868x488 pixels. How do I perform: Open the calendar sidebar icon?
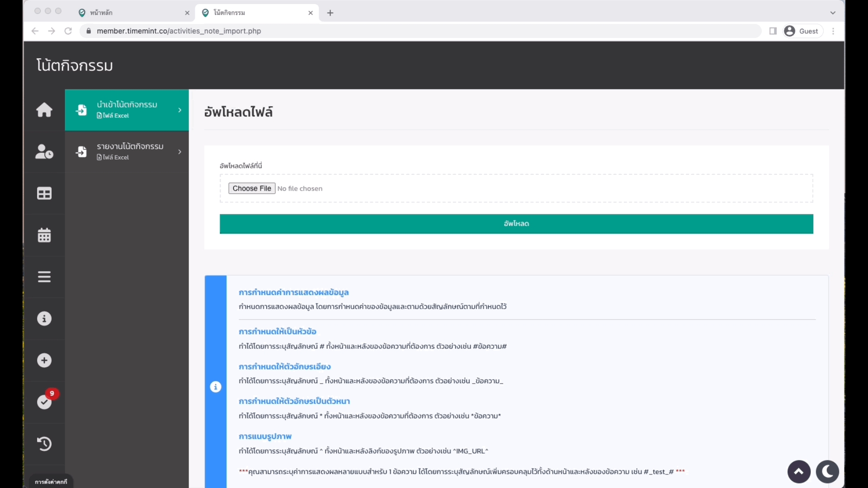(x=44, y=235)
